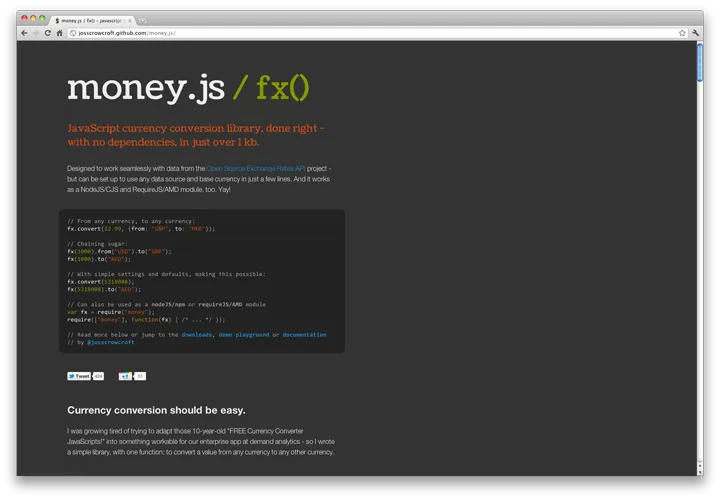This screenshot has height=499, width=720.
Task: Click the Tweet button
Action: (x=79, y=376)
